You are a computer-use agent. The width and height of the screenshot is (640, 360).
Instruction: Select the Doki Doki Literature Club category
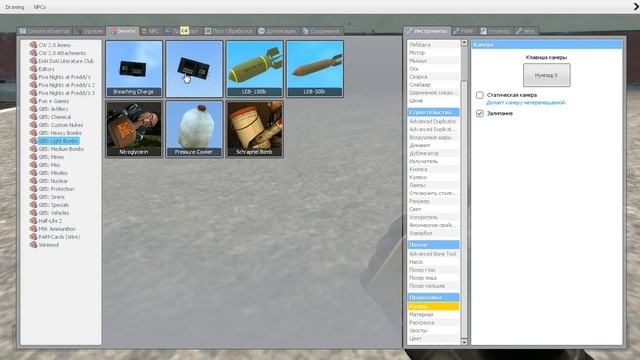[66, 61]
